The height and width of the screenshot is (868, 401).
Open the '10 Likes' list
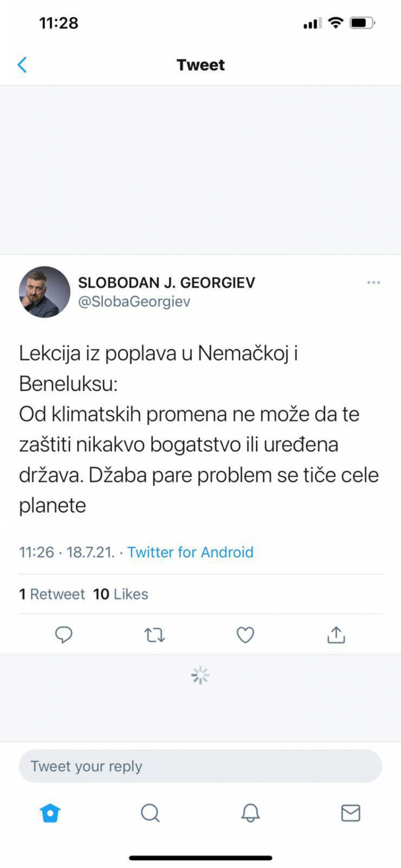(x=120, y=594)
